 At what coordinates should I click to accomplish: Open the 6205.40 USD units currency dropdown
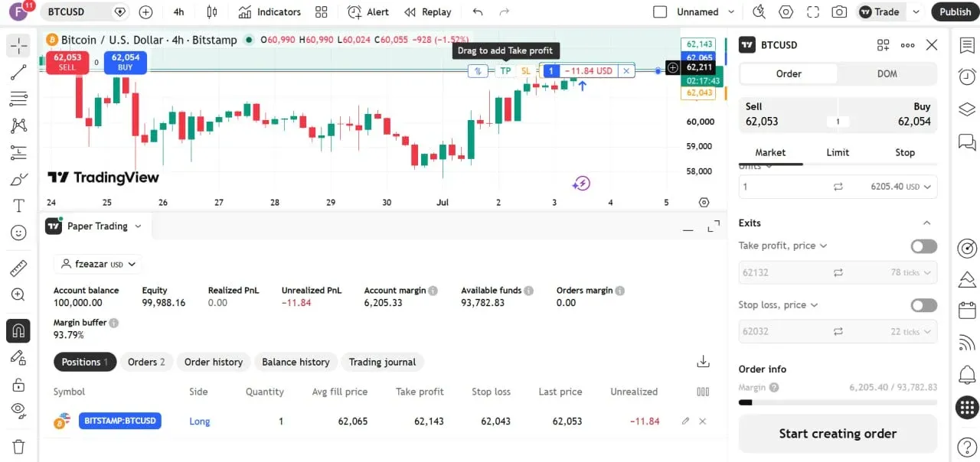pyautogui.click(x=901, y=187)
